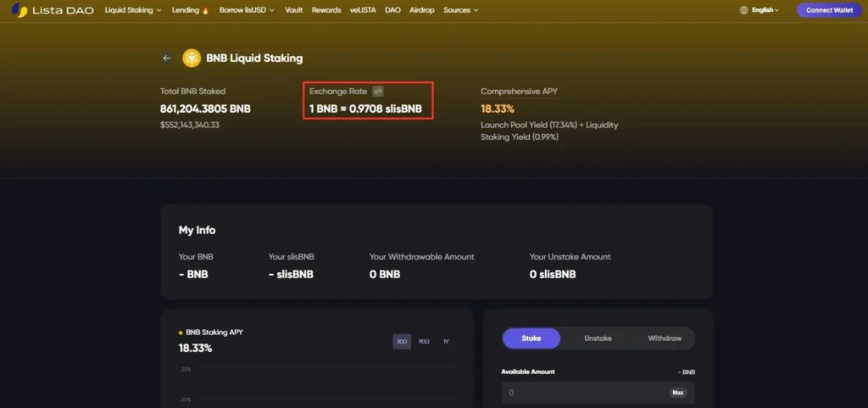Click the Launch Pool Yield description text
Viewport: 868px width, 408px height.
(549, 131)
